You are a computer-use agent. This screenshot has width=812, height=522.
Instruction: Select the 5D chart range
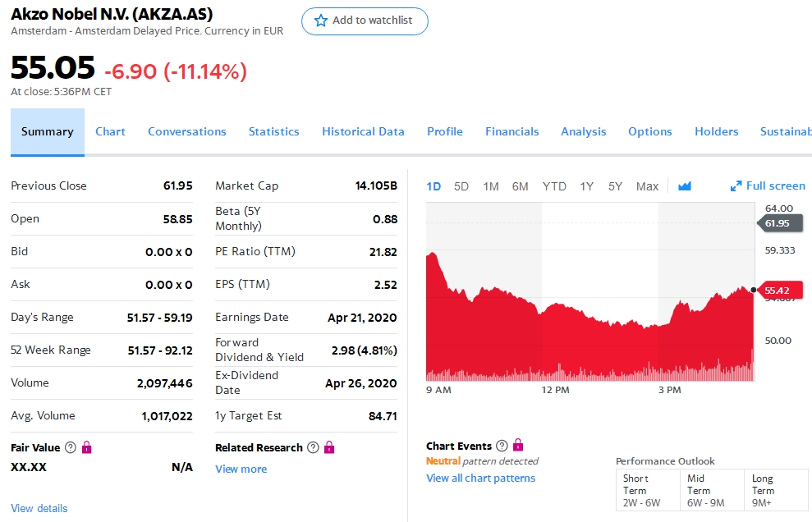click(461, 186)
